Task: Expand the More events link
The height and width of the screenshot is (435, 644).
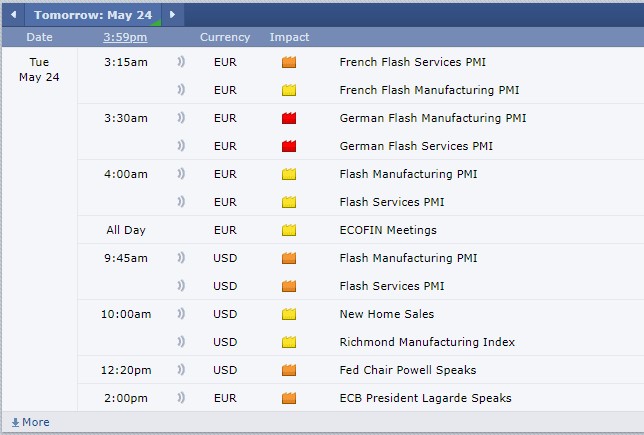Action: pos(30,422)
